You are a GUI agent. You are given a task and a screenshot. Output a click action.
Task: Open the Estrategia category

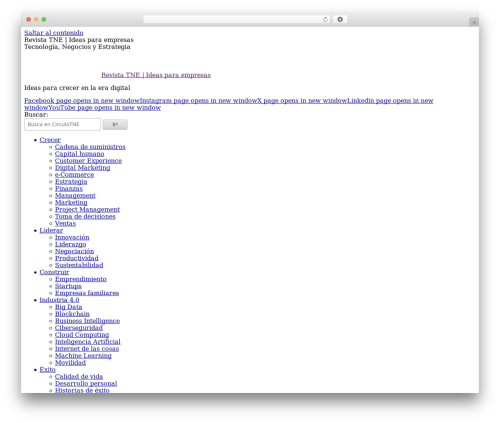(x=71, y=182)
